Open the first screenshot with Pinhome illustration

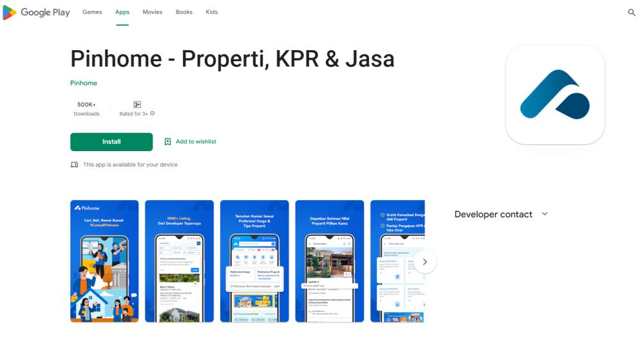click(104, 261)
